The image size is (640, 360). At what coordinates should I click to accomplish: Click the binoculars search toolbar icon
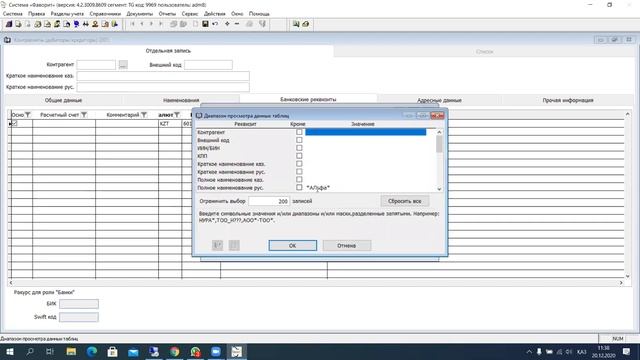[86, 24]
